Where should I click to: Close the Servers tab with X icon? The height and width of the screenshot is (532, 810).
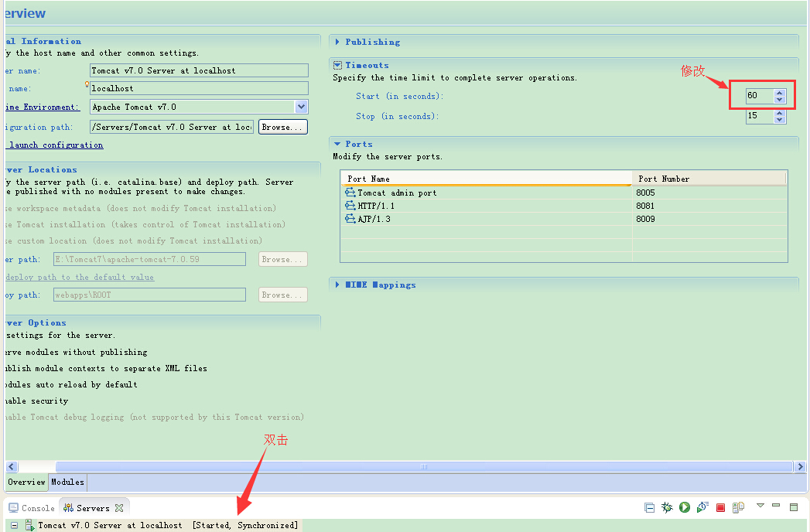pyautogui.click(x=119, y=508)
